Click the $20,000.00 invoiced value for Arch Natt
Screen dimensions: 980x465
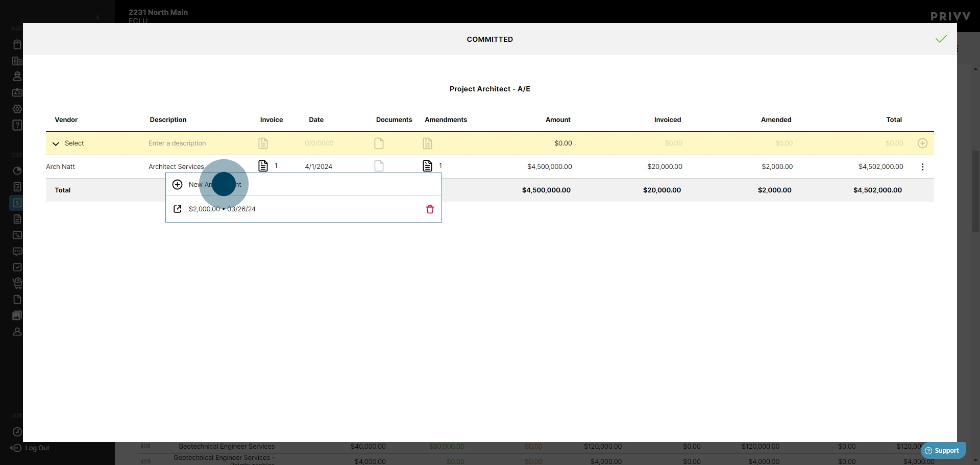point(665,167)
